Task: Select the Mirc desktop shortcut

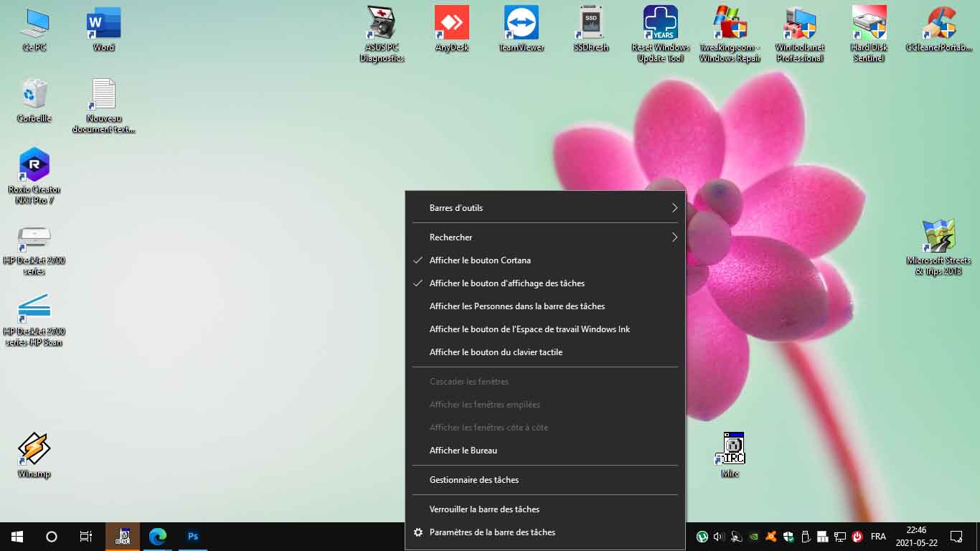Action: coord(730,456)
